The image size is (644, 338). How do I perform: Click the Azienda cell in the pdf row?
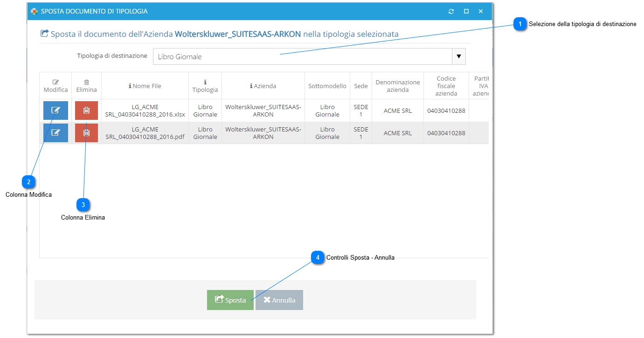pyautogui.click(x=263, y=133)
